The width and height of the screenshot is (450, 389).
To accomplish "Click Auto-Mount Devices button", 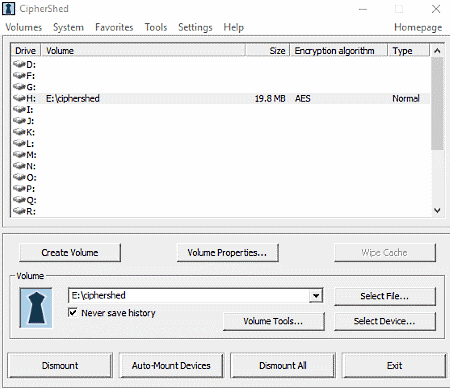I will click(171, 366).
